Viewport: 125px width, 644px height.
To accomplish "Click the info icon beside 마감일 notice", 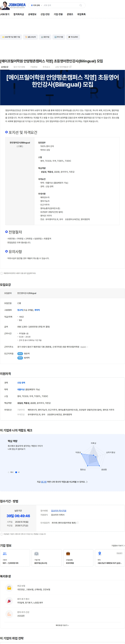I will (1, 534).
